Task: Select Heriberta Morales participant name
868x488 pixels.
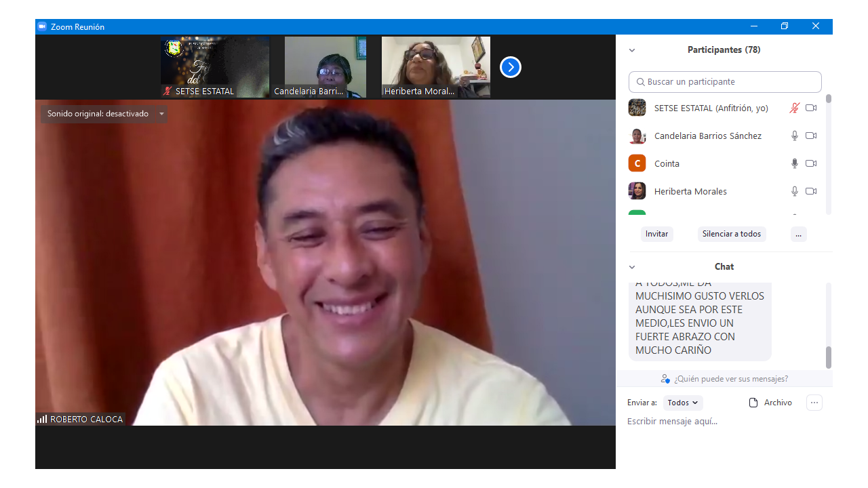Action: click(x=690, y=192)
